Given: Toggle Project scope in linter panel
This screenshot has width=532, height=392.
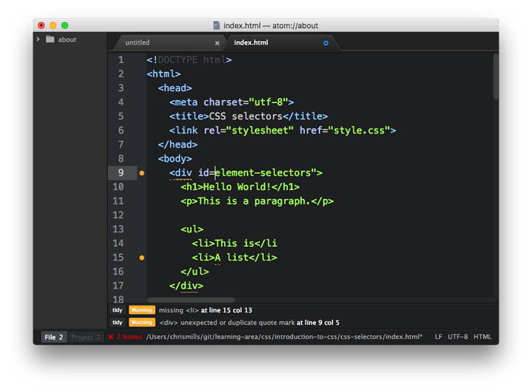Looking at the screenshot, I should (x=86, y=337).
